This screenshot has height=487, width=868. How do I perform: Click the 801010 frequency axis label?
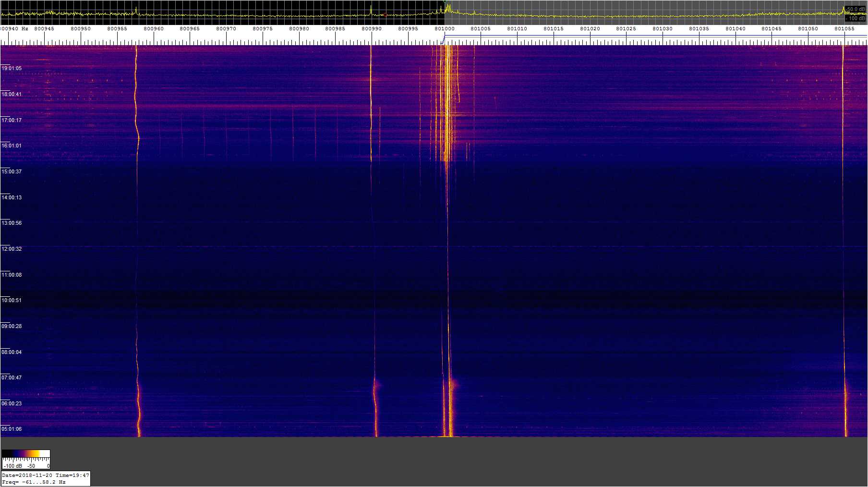(517, 29)
